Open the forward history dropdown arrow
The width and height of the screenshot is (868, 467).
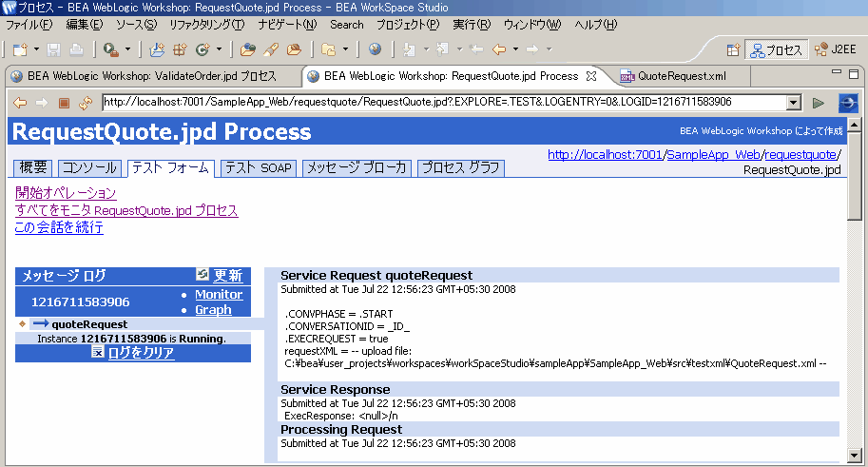550,49
